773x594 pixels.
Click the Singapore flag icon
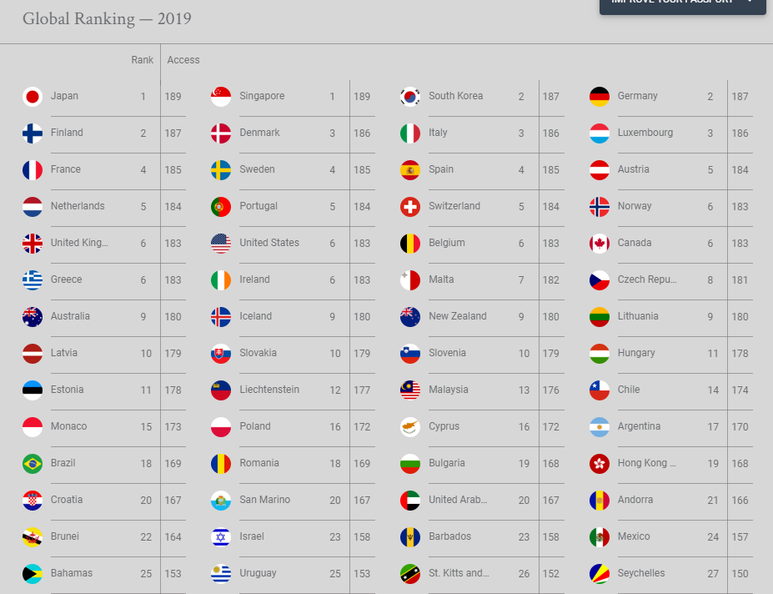coord(221,97)
